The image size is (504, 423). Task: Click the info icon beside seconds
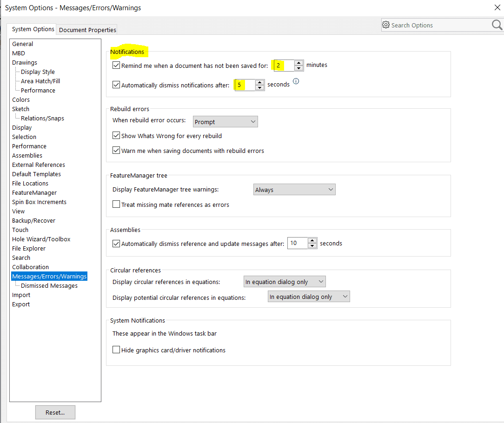point(296,81)
